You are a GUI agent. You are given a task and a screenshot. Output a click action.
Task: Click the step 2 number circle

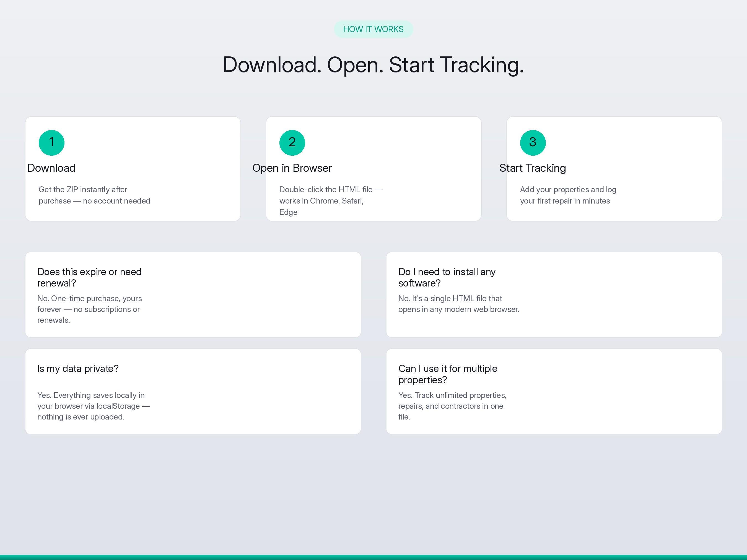[x=292, y=142]
